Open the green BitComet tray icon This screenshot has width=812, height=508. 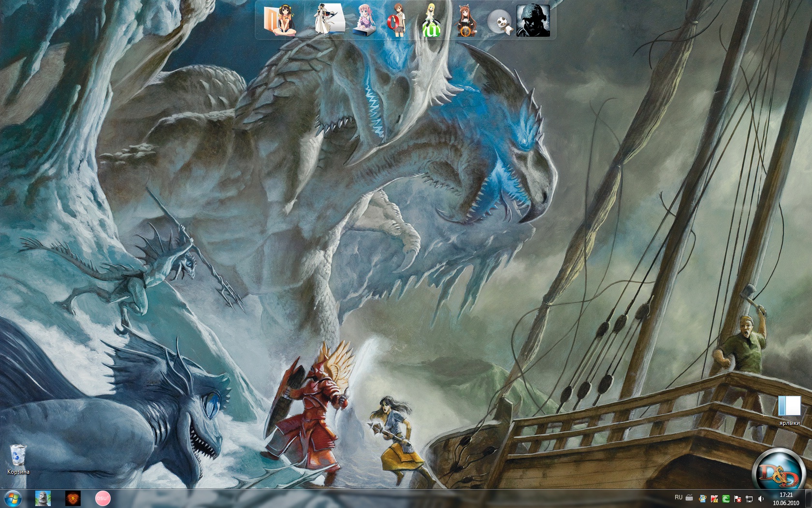pyautogui.click(x=726, y=499)
